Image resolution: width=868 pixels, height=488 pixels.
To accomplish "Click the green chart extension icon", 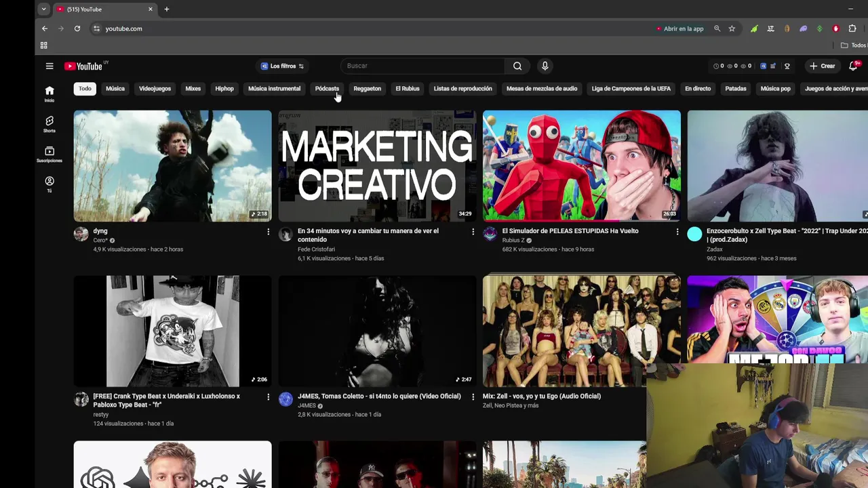I will point(754,28).
